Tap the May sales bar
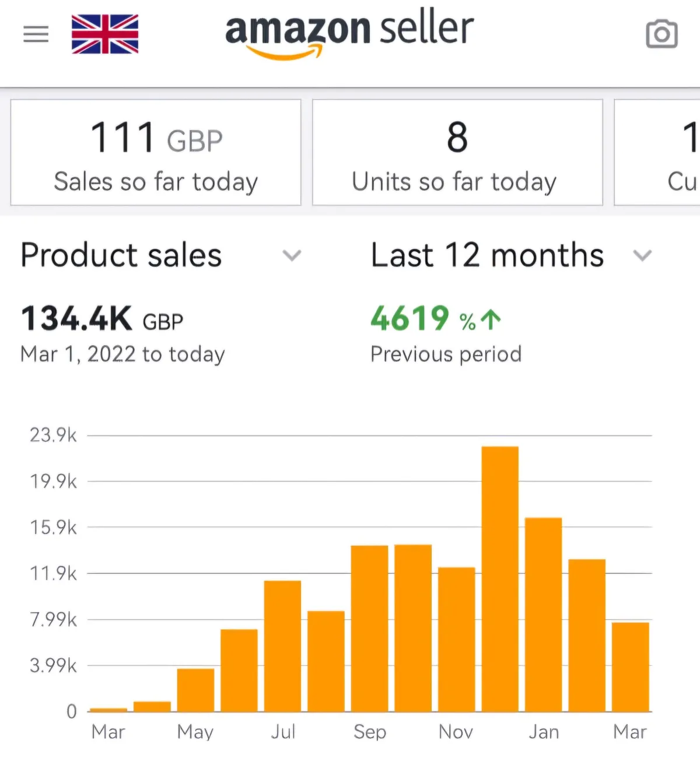Image resolution: width=700 pixels, height=762 pixels. pyautogui.click(x=195, y=690)
